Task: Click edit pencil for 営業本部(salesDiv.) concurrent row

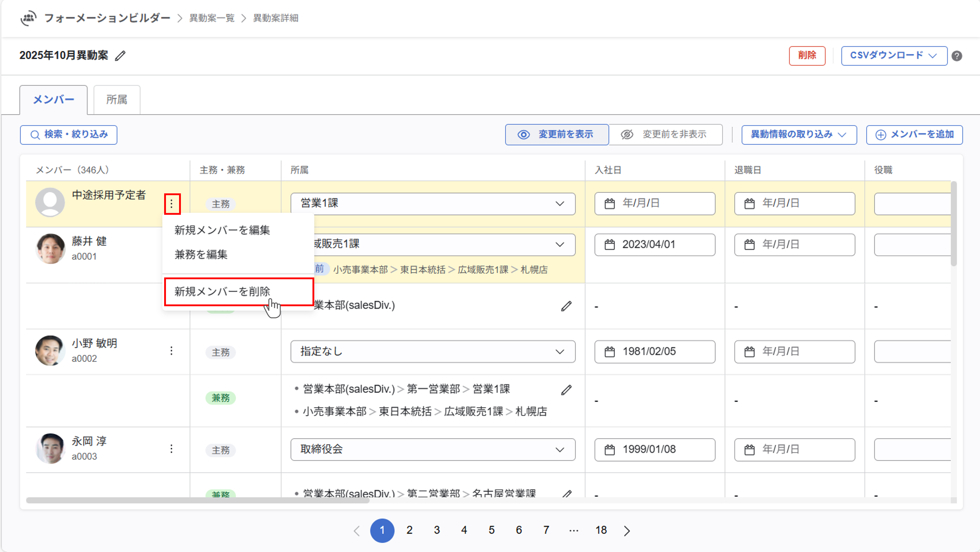Action: [566, 306]
